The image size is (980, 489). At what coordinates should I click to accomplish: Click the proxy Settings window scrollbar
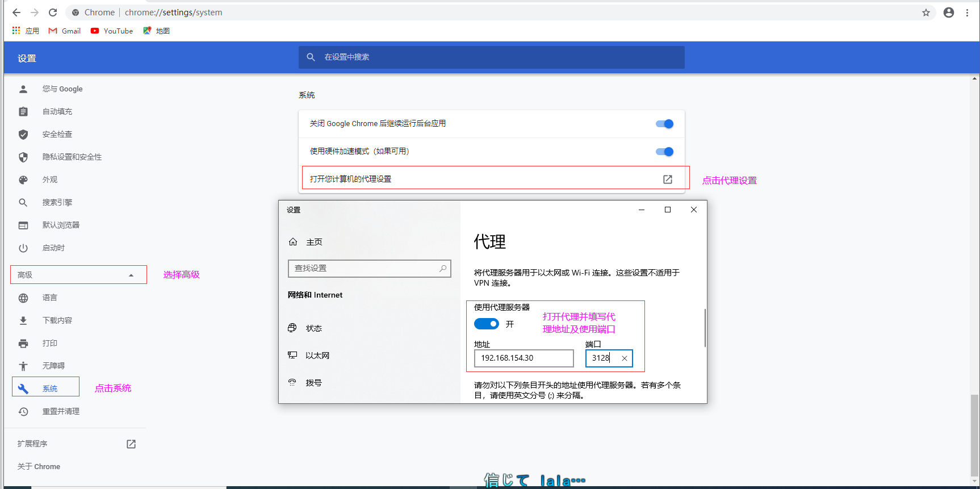[x=705, y=328]
